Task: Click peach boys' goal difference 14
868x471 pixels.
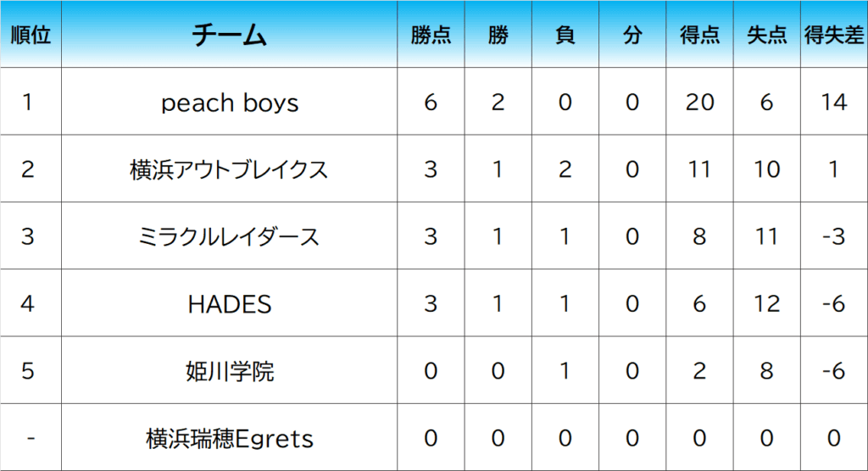Action: click(834, 103)
